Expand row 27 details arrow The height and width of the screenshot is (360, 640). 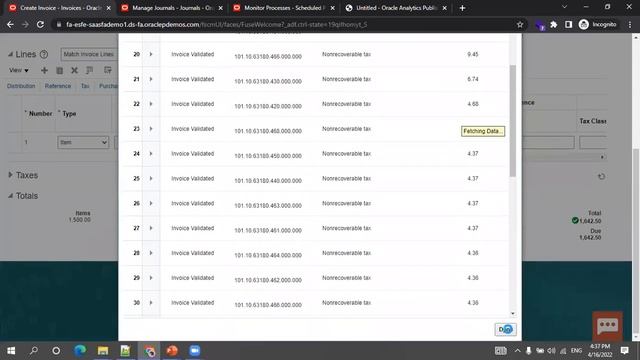[151, 228]
